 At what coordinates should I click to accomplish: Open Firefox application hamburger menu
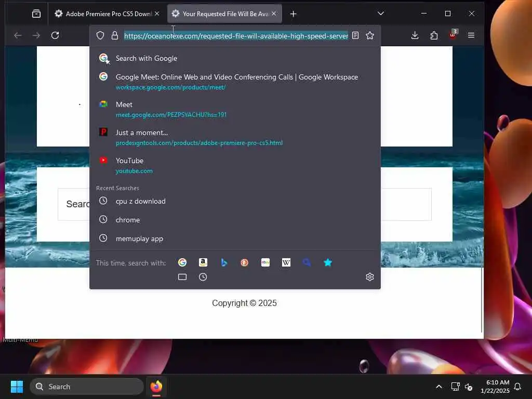pyautogui.click(x=471, y=35)
